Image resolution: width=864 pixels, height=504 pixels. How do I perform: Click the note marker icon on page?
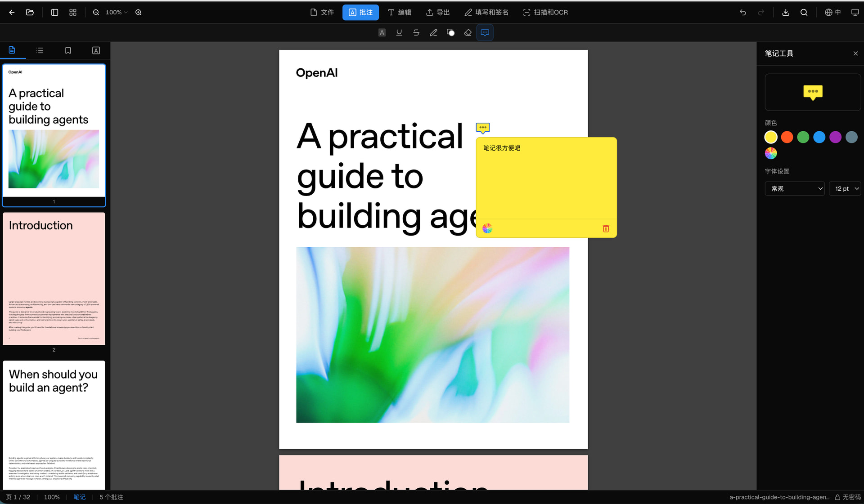[483, 128]
